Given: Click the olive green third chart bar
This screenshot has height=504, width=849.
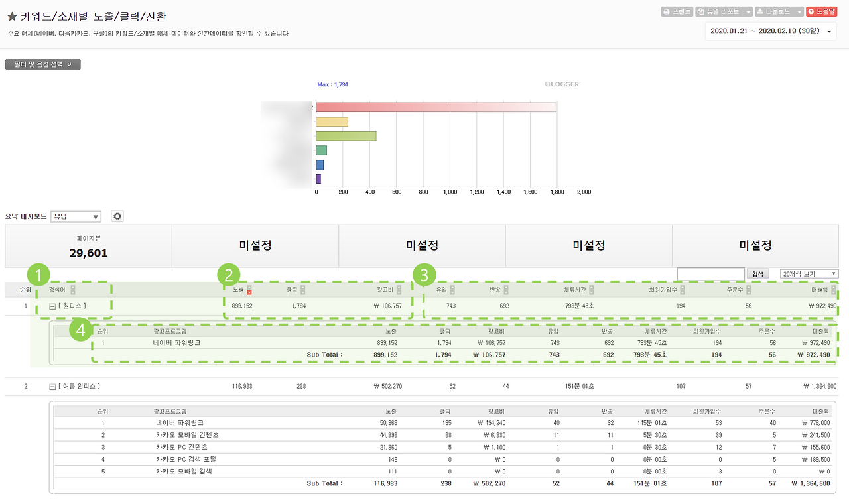Looking at the screenshot, I should (x=346, y=136).
